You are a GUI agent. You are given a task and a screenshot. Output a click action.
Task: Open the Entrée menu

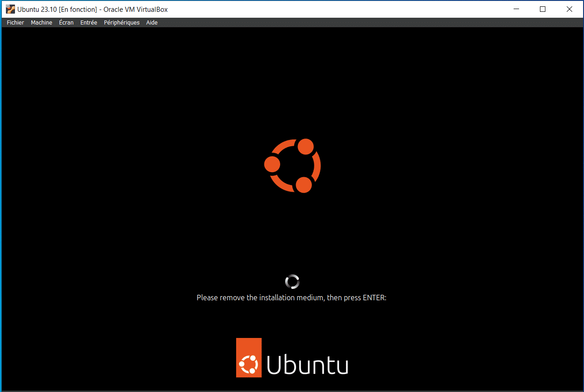(x=89, y=22)
